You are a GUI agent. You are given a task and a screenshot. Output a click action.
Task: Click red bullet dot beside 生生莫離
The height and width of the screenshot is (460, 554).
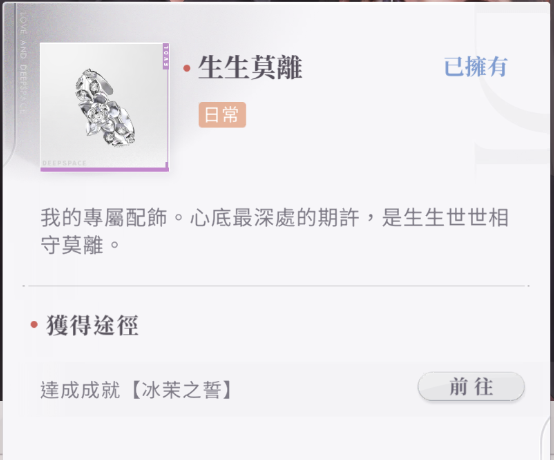pyautogui.click(x=187, y=68)
